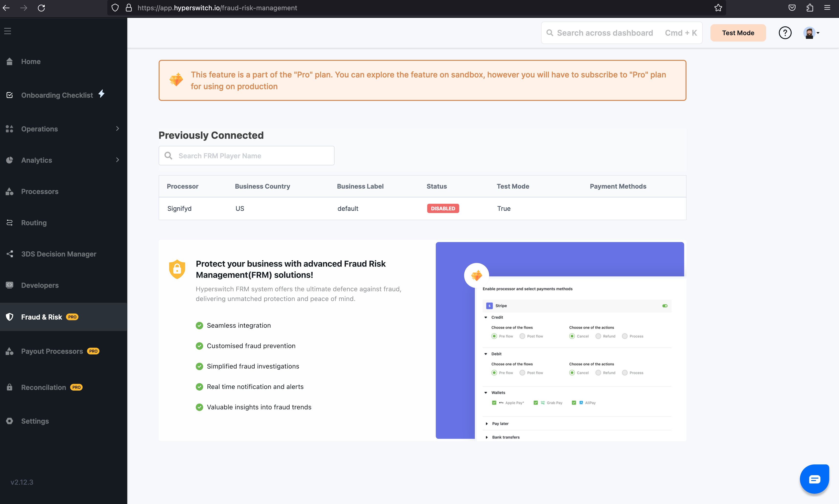
Task: Click the DISABLED status badge
Action: point(443,209)
